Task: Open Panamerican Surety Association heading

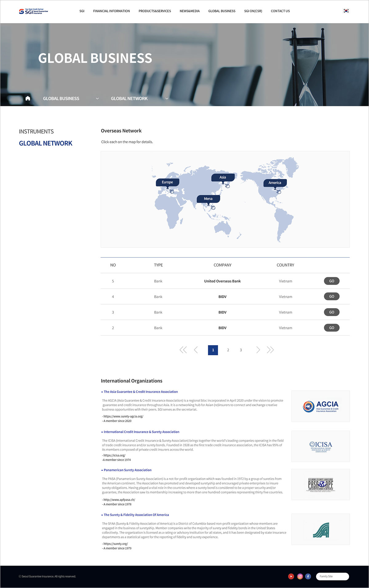Action: [128, 470]
